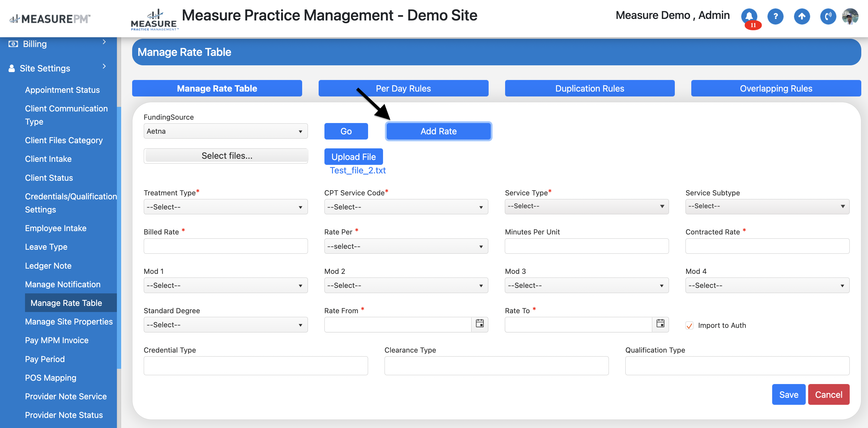Click the Add Rate button
The height and width of the screenshot is (428, 868).
point(438,132)
